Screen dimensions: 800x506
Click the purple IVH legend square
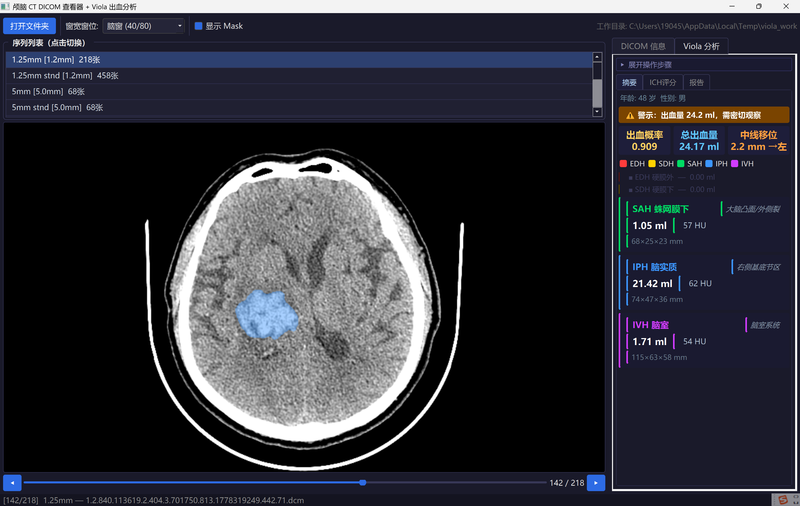pyautogui.click(x=735, y=164)
